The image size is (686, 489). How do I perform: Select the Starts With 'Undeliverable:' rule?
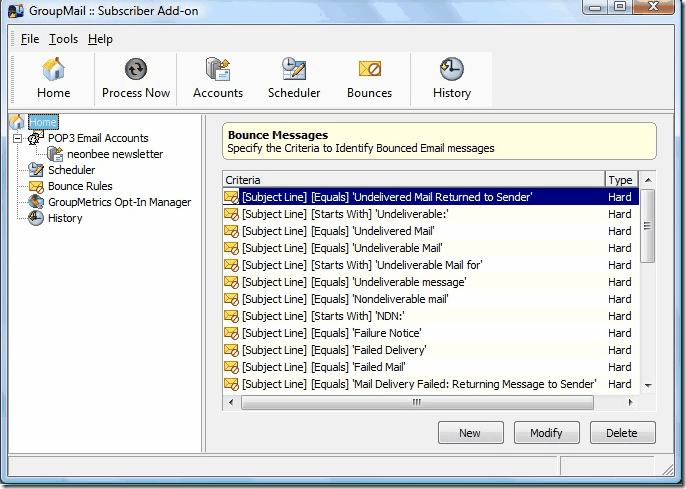[430, 214]
